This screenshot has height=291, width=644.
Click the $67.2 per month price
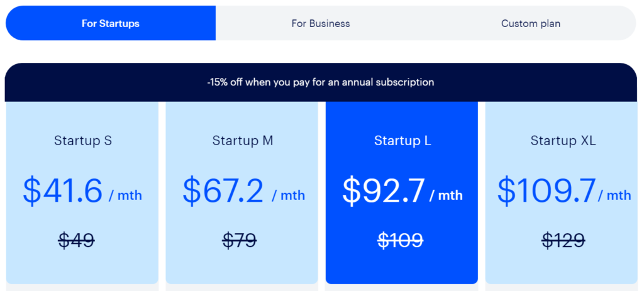(x=244, y=191)
